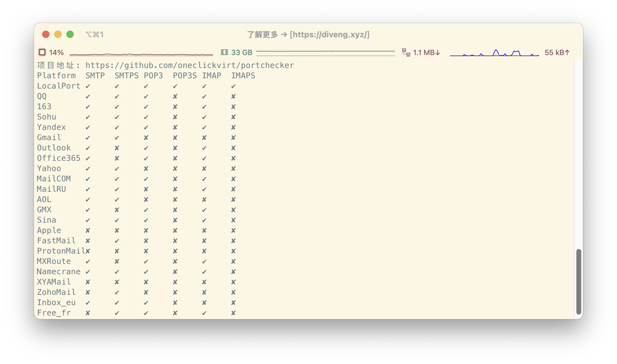Open the github.com/oneclickvirt/portchecker URL
This screenshot has width=617, height=364.
click(190, 65)
